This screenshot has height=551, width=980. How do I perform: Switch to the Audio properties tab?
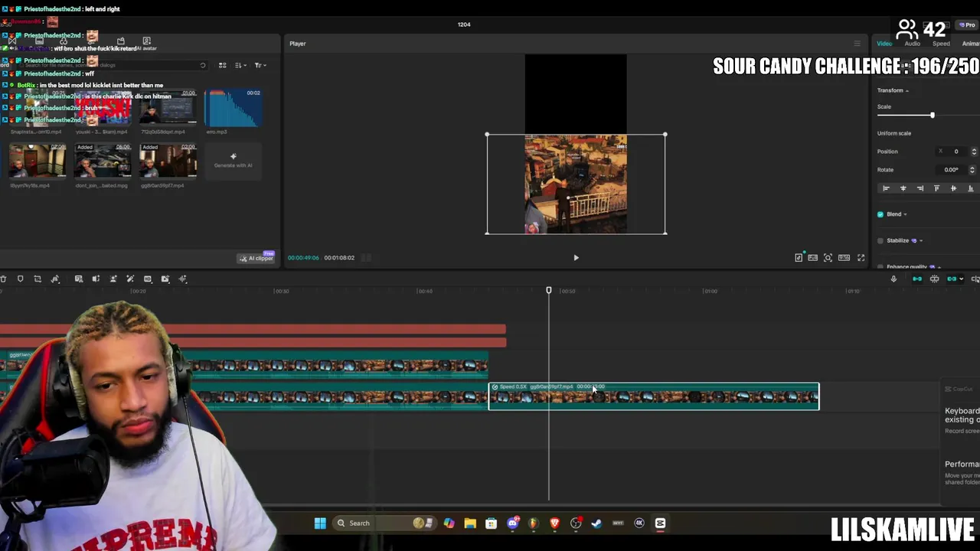click(913, 44)
